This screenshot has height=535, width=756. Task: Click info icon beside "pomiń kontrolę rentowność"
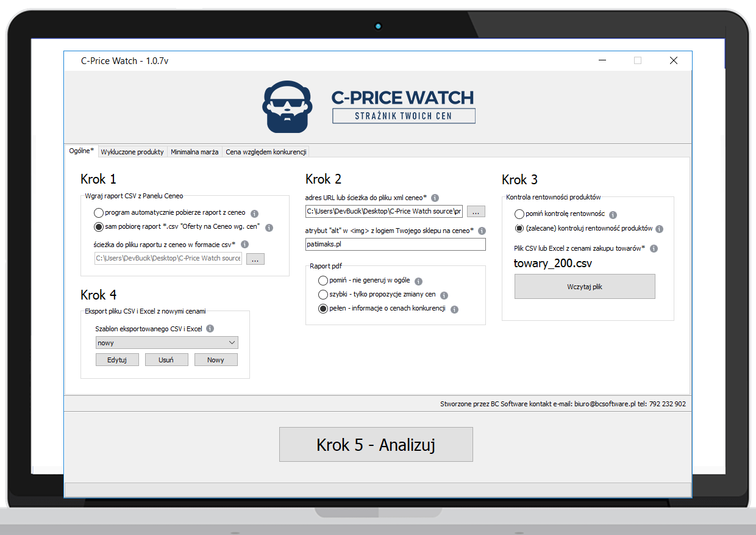(613, 215)
